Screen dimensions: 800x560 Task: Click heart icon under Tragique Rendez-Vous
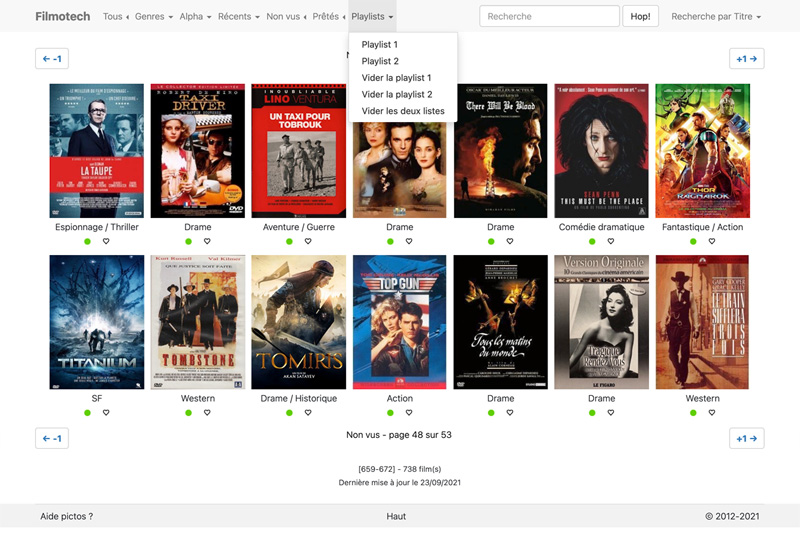(x=611, y=413)
